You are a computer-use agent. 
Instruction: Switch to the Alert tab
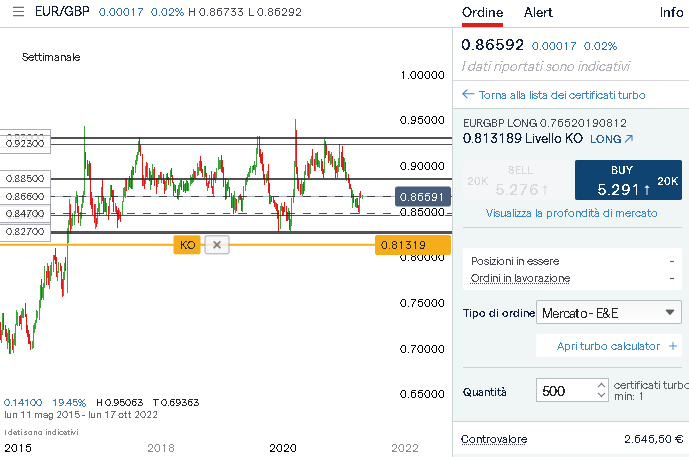click(x=538, y=13)
